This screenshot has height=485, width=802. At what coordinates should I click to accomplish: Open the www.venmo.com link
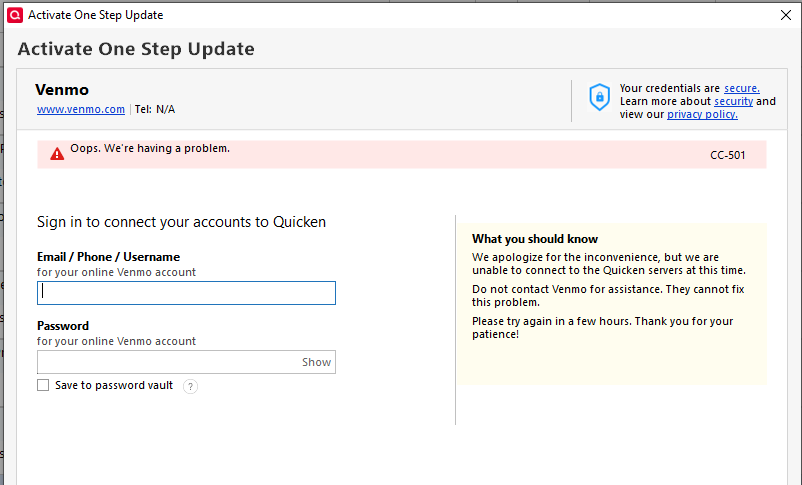pos(81,109)
